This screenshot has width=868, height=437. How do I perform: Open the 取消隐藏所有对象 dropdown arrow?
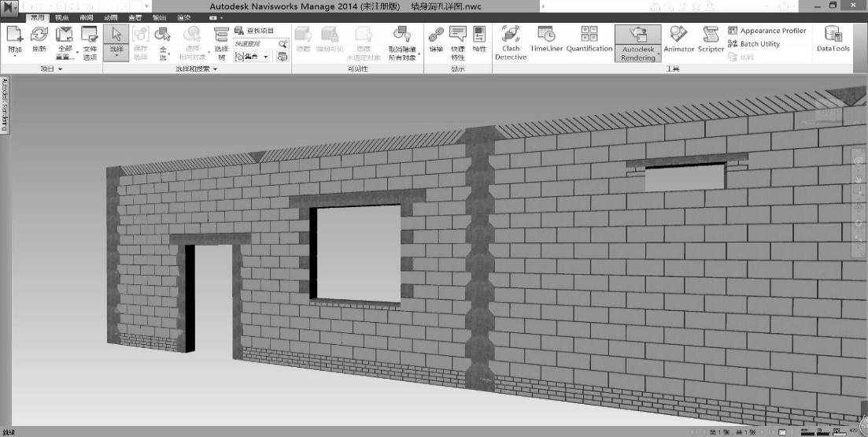point(419,54)
